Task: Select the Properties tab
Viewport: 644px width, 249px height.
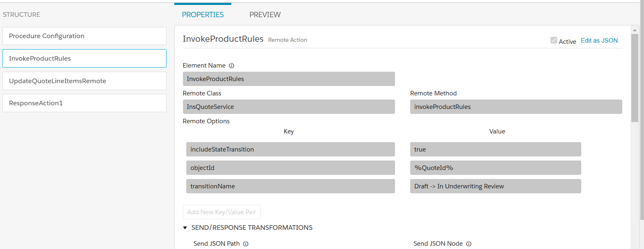Action: (x=203, y=15)
